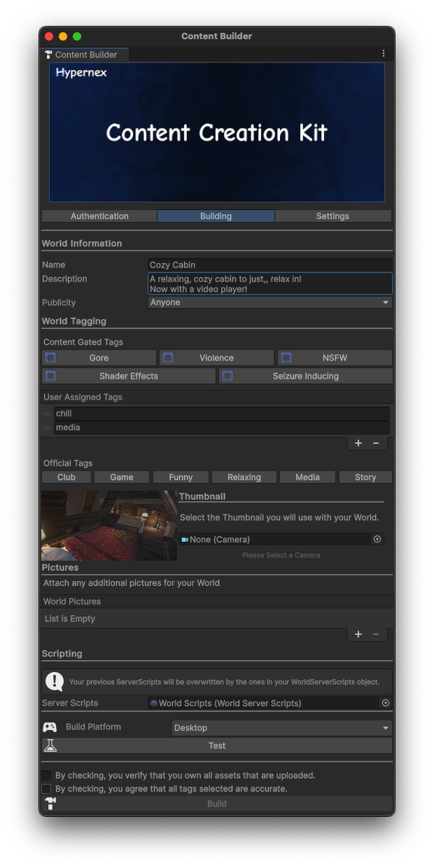Select the Building tab
Viewport: 434px width, 868px height.
(216, 216)
